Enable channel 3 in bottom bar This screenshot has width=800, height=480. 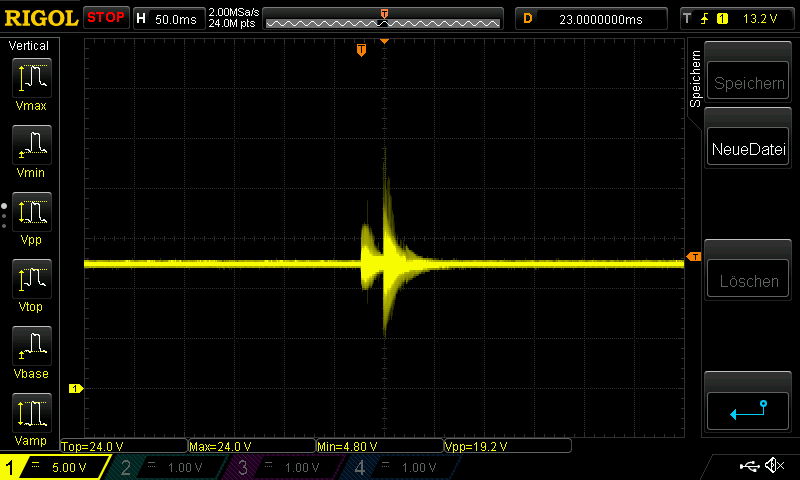283,467
